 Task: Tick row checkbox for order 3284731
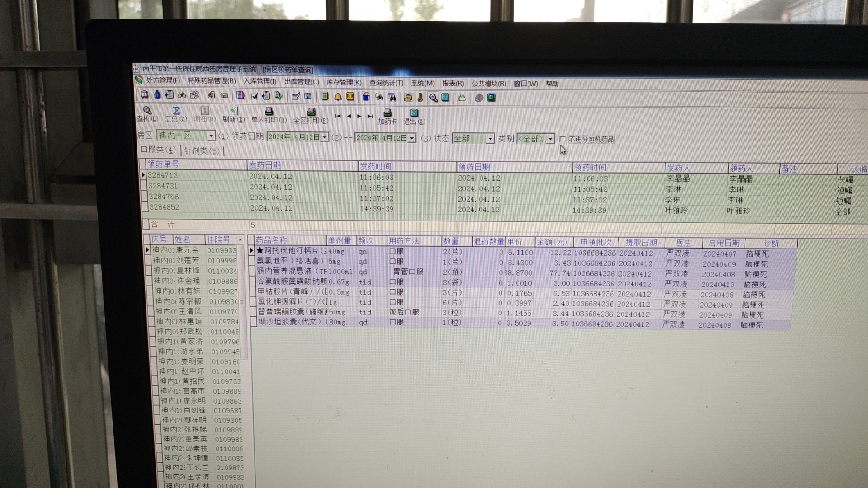point(144,186)
